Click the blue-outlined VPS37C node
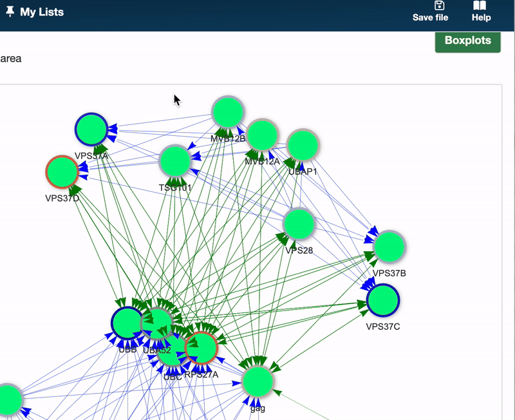 (x=383, y=300)
